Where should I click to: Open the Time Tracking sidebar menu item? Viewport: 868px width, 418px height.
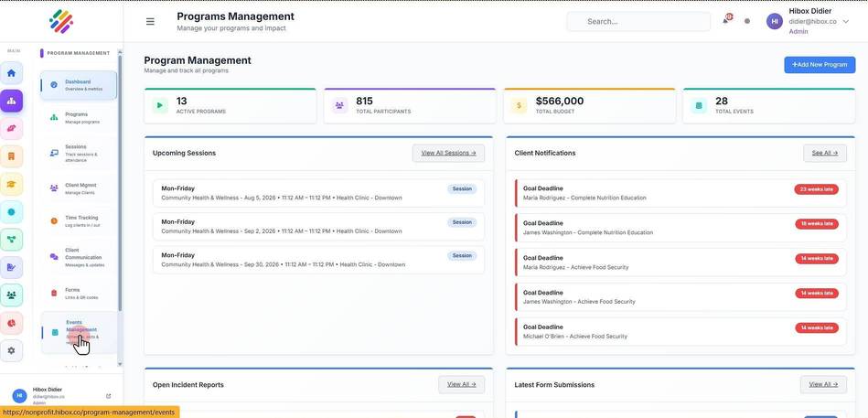(x=79, y=221)
